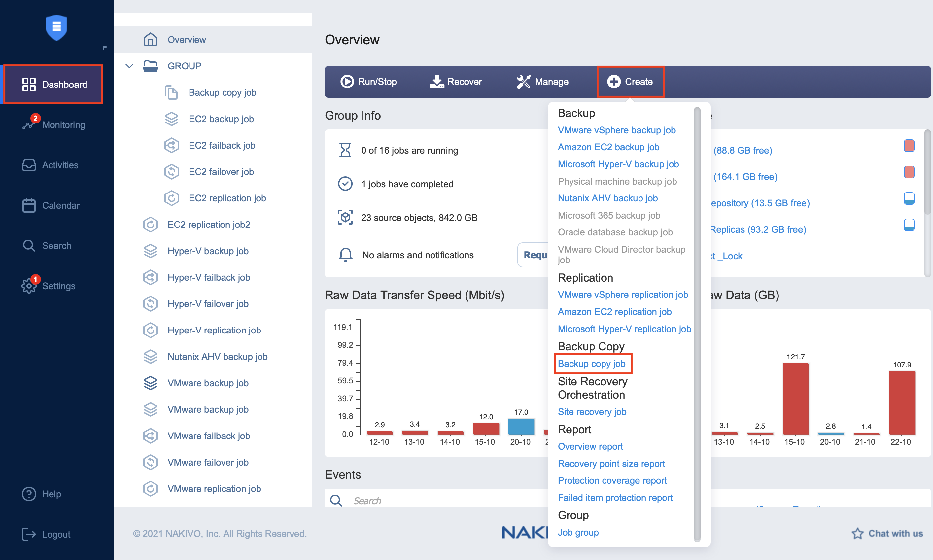
Task: Toggle sidebar collapse corner button
Action: pos(105,48)
